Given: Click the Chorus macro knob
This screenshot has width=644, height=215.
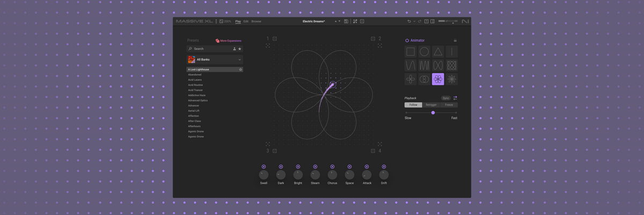Looking at the screenshot, I should pyautogui.click(x=332, y=175).
